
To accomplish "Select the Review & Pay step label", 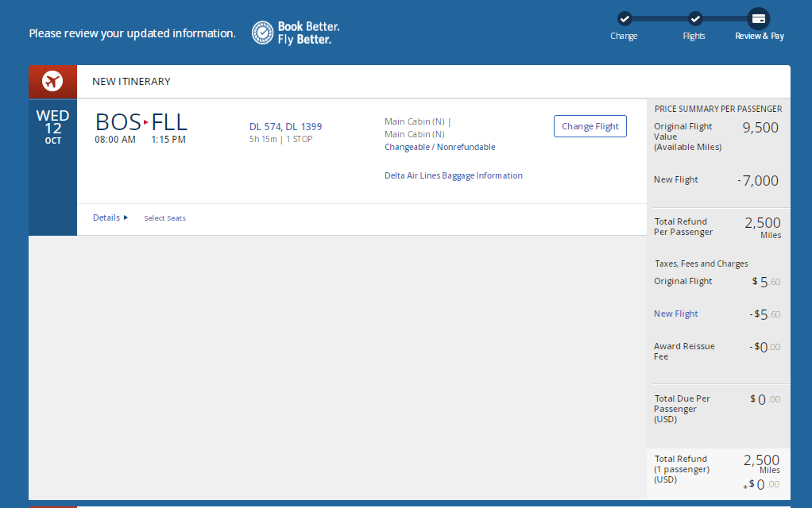I will point(759,37).
